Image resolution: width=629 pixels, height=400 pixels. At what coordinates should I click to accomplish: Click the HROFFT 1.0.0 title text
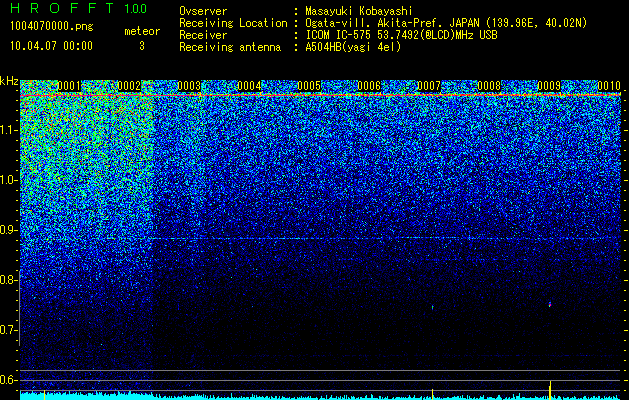pos(78,8)
